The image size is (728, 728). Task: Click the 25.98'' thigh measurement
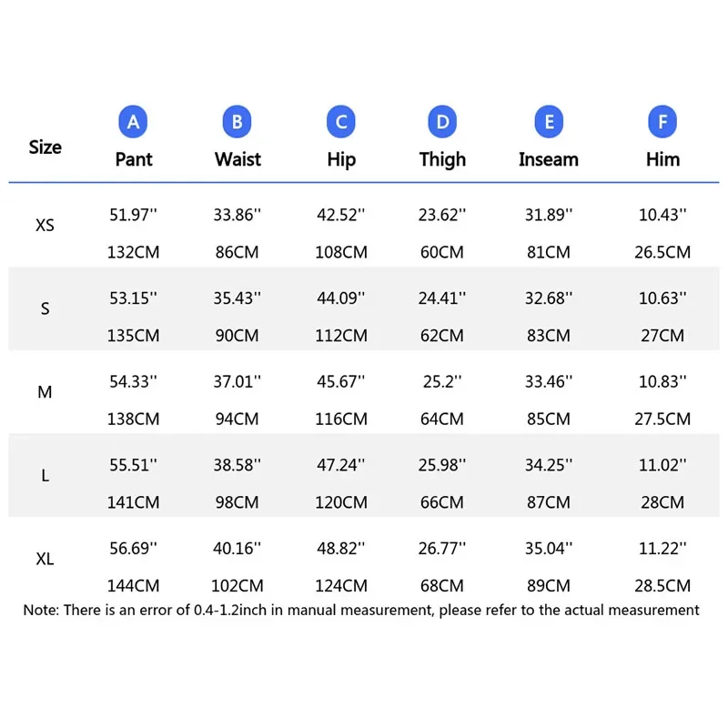[442, 465]
